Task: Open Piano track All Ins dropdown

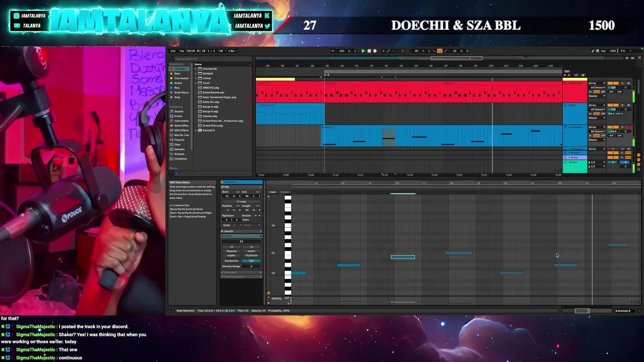Action: pyautogui.click(x=597, y=105)
